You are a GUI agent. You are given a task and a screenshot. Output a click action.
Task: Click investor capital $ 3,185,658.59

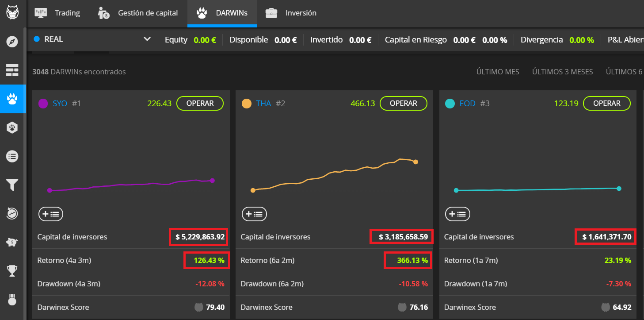pos(404,237)
